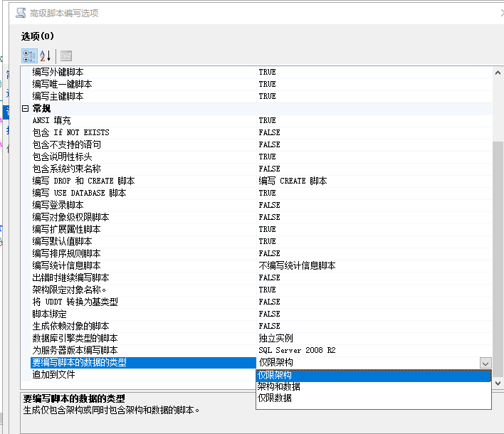Click the dialog title script icon
The image size is (504, 434).
(21, 13)
